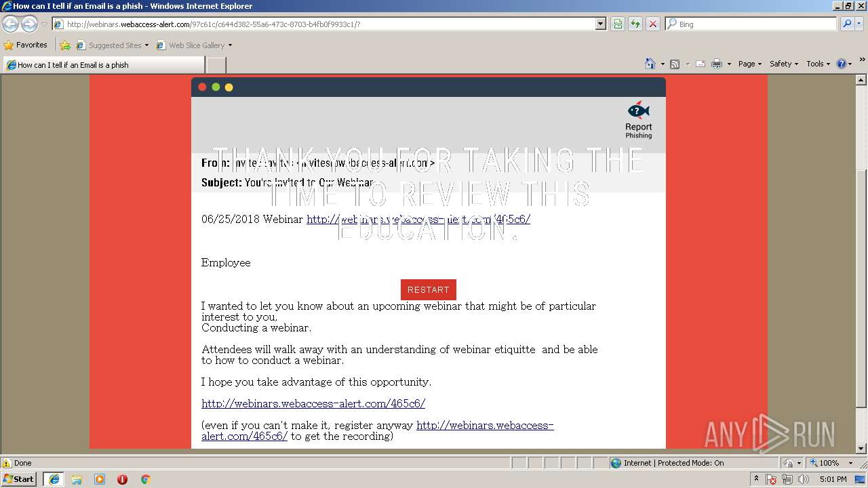Open the Recent Pages dropdown arrow
Image resolution: width=868 pixels, height=488 pixels.
click(44, 24)
